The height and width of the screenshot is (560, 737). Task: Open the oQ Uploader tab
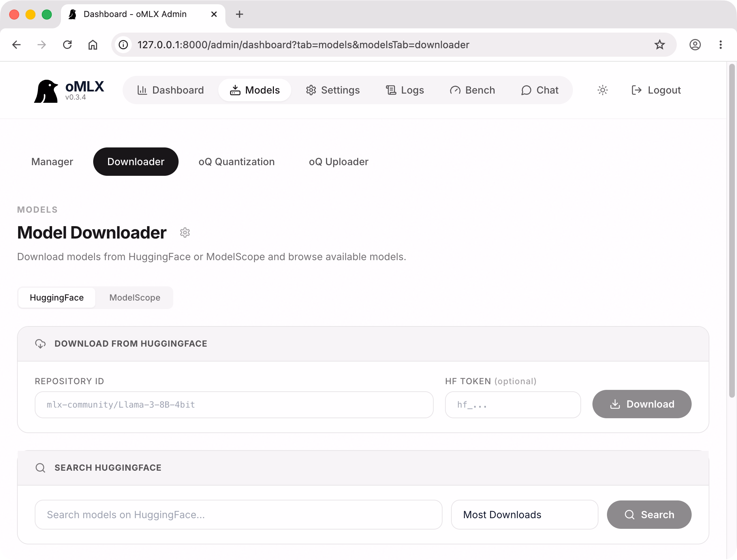[338, 162]
